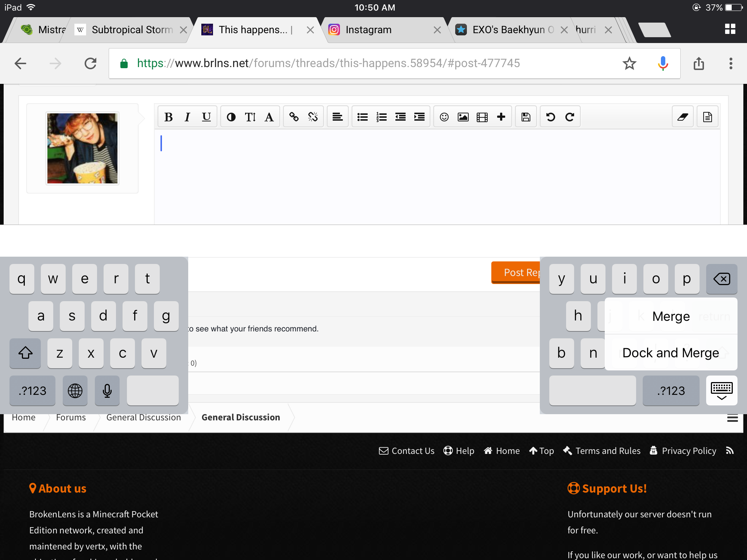Tap left .?123 numbers key
This screenshot has height=560, width=747.
pos(32,390)
